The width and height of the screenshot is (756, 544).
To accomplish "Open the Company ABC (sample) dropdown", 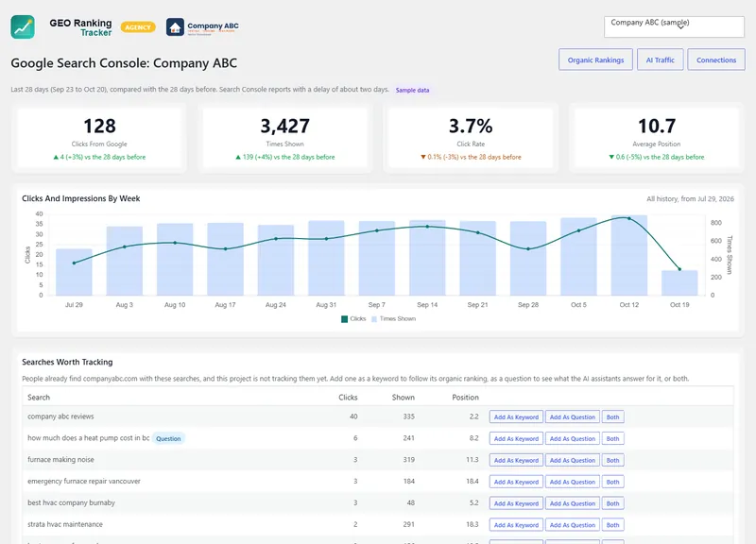I will click(x=674, y=27).
